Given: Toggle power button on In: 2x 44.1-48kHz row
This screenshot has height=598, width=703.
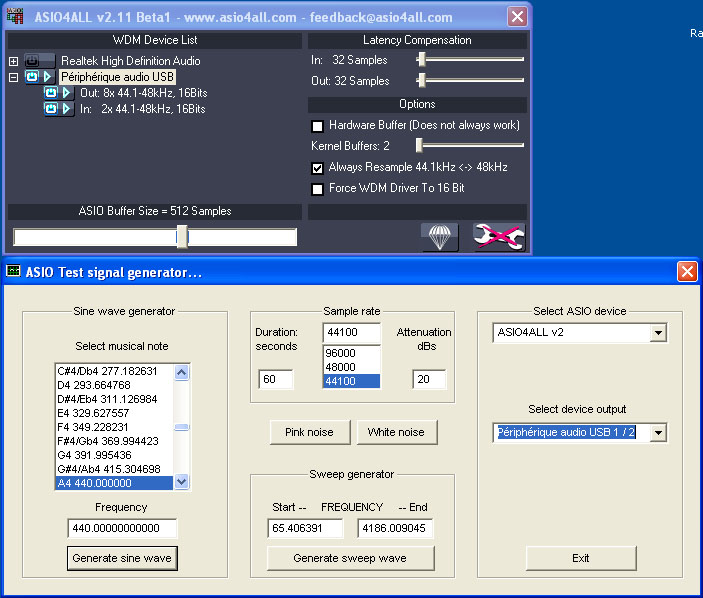Looking at the screenshot, I should point(52,108).
